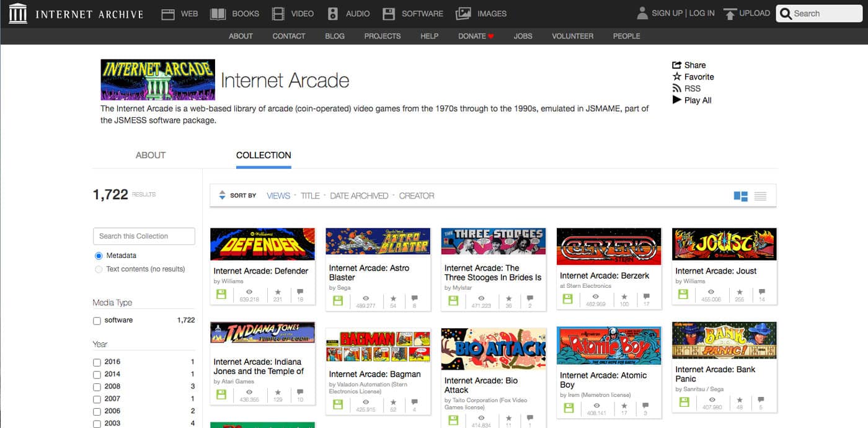Open the Web section icon
This screenshot has width=868, height=428.
pos(168,14)
